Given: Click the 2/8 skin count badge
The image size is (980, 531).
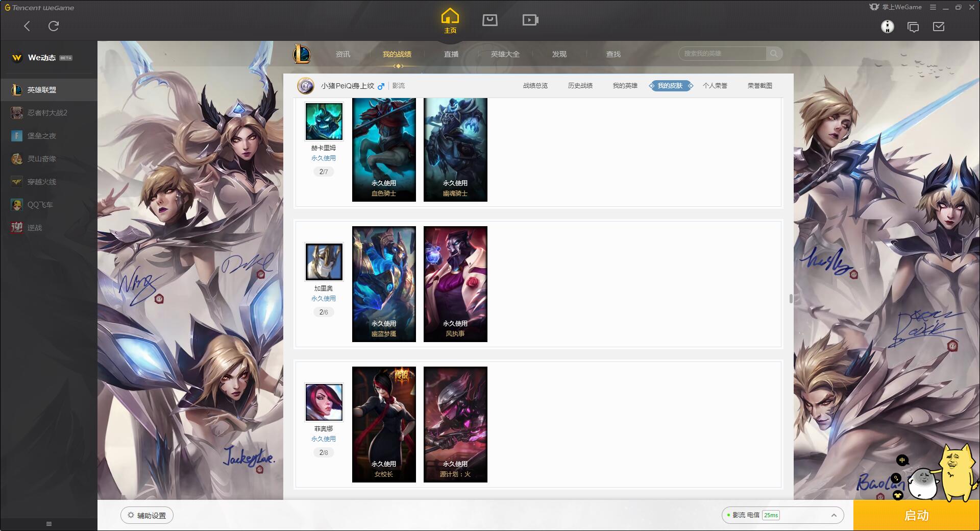Looking at the screenshot, I should click(324, 452).
